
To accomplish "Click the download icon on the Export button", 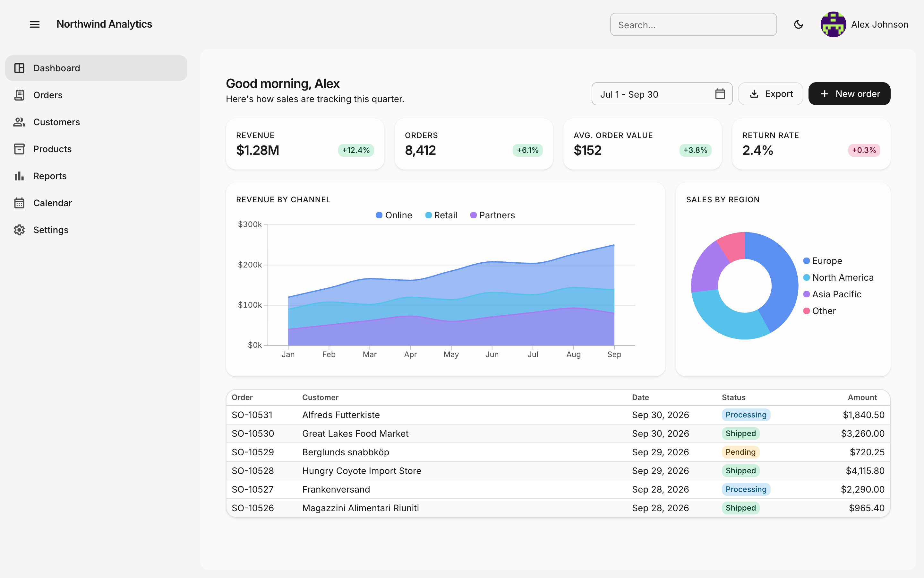I will coord(754,94).
